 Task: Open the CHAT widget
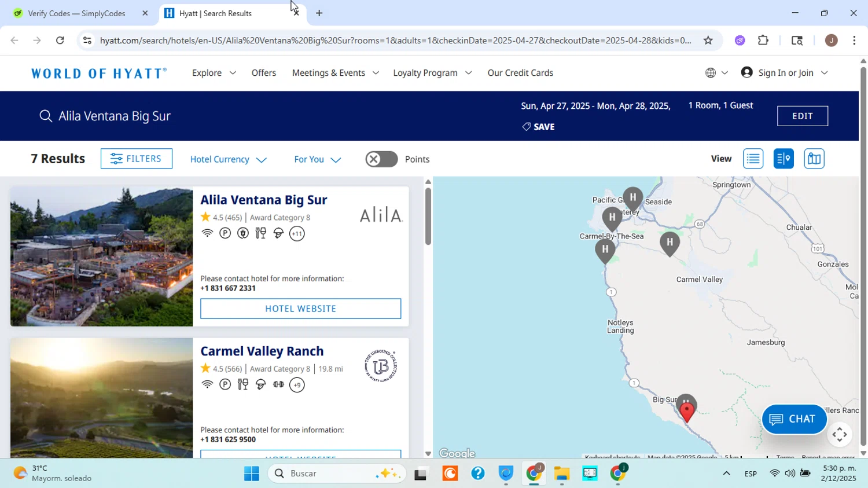[794, 419]
